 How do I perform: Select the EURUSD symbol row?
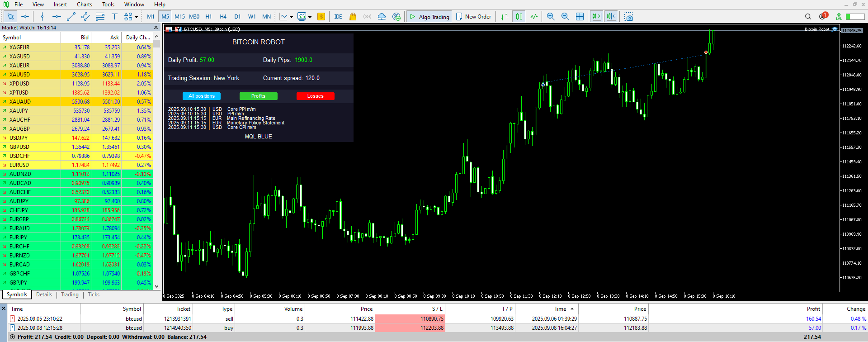tap(76, 165)
